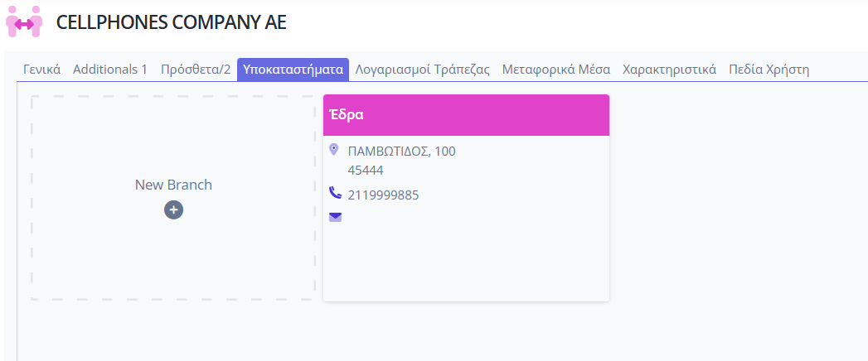The width and height of the screenshot is (868, 361).
Task: Click the phone icon next to 2119999885
Action: coord(335,193)
